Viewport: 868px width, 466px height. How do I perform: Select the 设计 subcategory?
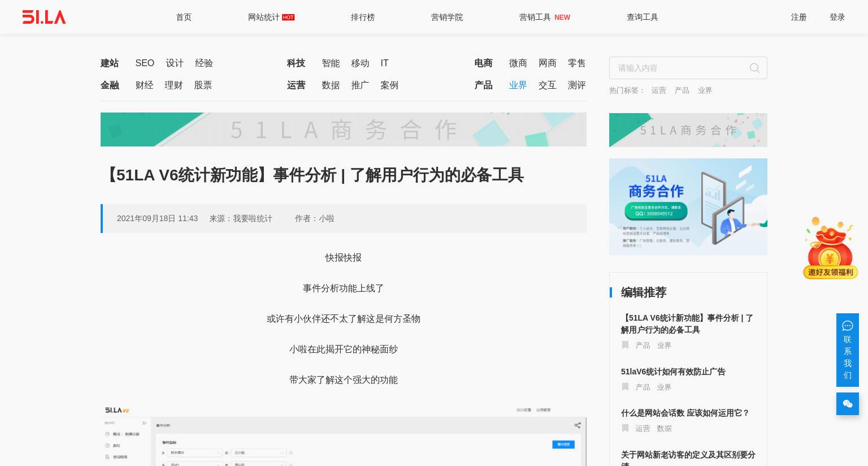175,63
